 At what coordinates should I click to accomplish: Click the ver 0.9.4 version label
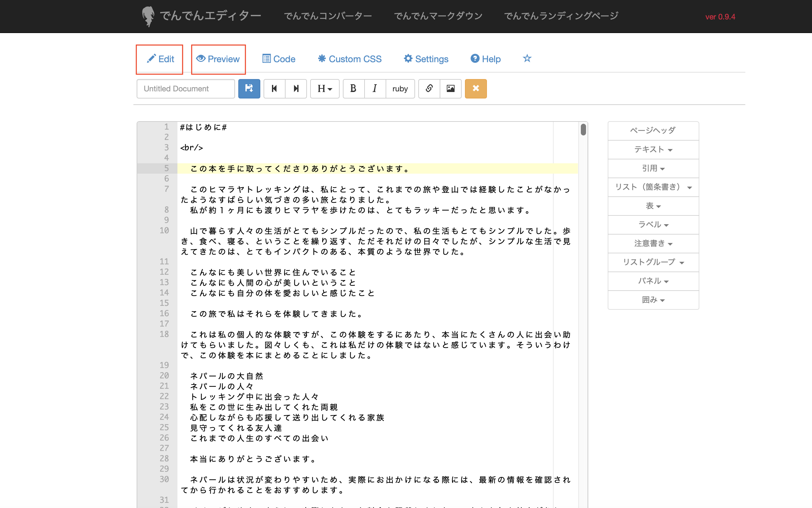[720, 17]
